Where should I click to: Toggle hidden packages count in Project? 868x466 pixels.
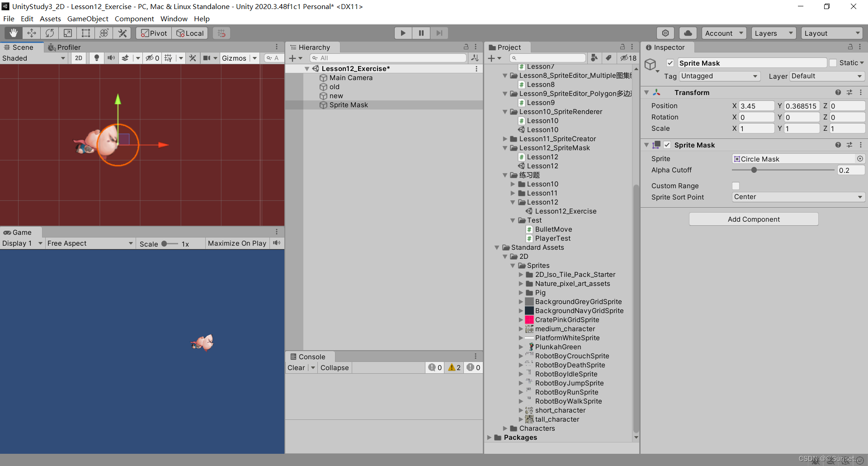tap(628, 58)
